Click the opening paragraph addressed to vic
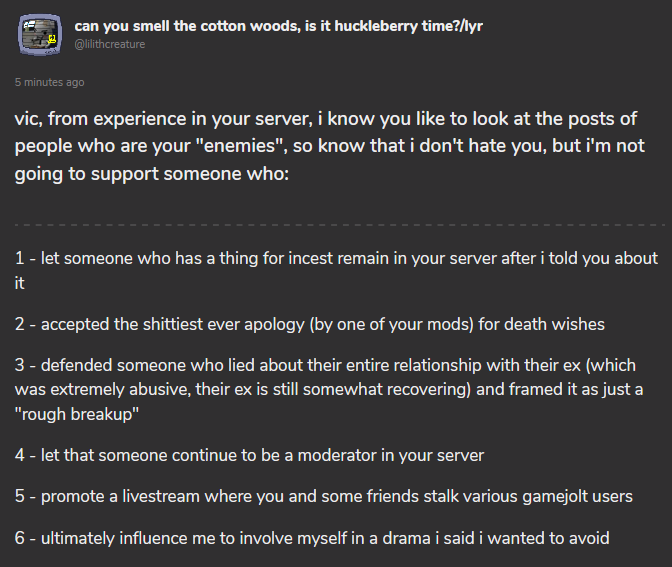Screen dimensions: 672x567 [x=329, y=146]
